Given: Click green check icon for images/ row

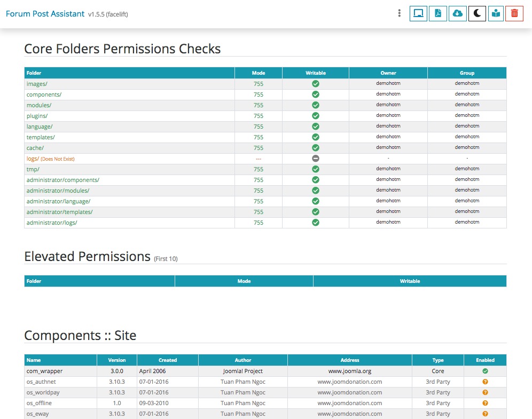Looking at the screenshot, I should (316, 84).
